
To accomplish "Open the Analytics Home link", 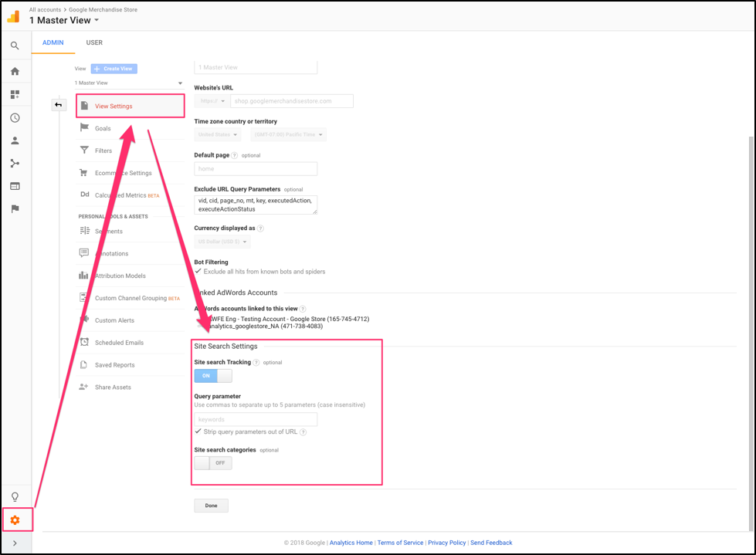I will point(351,543).
